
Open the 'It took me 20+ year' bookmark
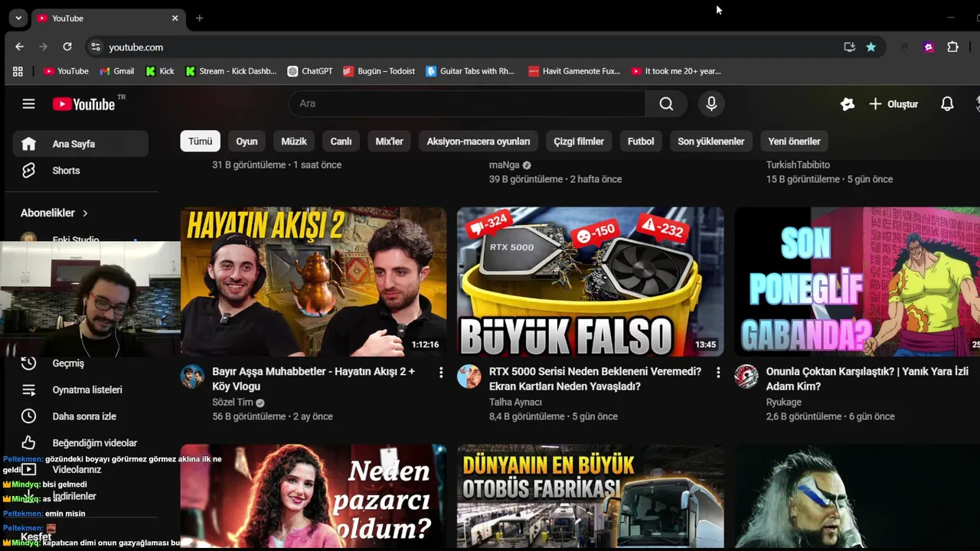coord(676,71)
